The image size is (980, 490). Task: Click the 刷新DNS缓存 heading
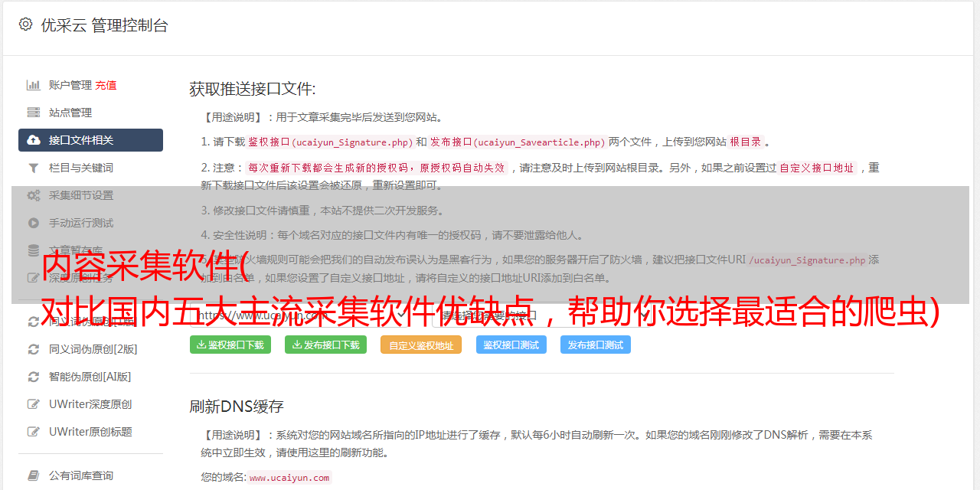tap(237, 407)
